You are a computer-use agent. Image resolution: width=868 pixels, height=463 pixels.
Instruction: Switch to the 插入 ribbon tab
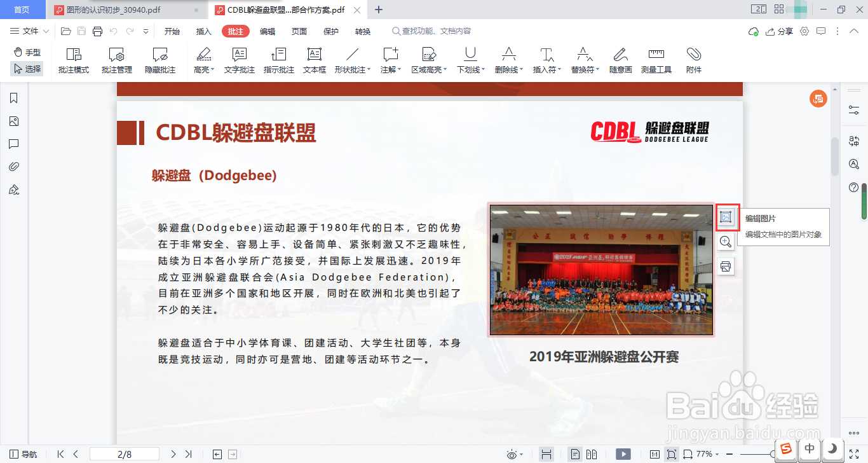[x=204, y=31]
